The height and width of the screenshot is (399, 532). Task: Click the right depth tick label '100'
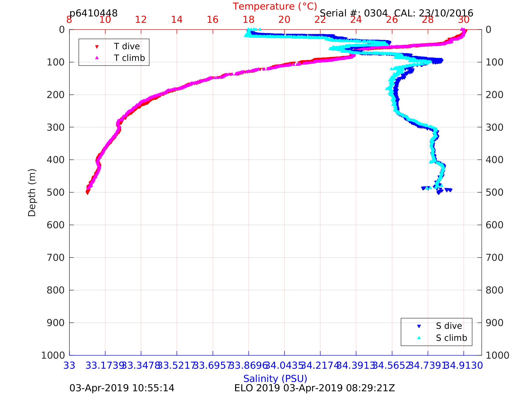tap(494, 62)
